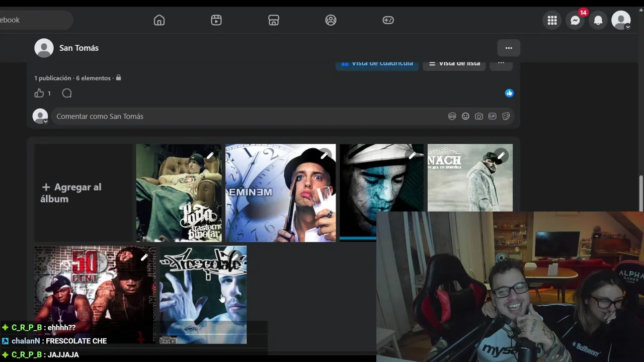Open the account profile avatar menu
The image size is (644, 362).
coord(621,20)
